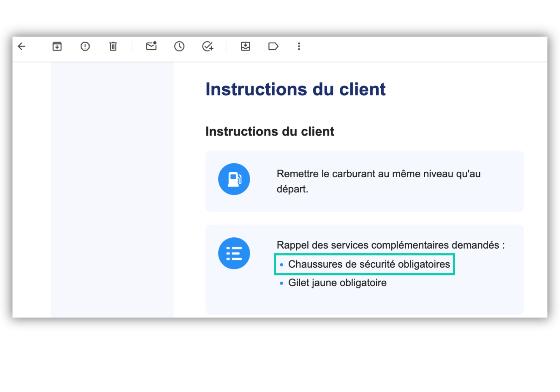Click 'Chaussures de sécurité obligatoires' bullet
Viewport: 560px width, 392px height.
[x=369, y=264]
